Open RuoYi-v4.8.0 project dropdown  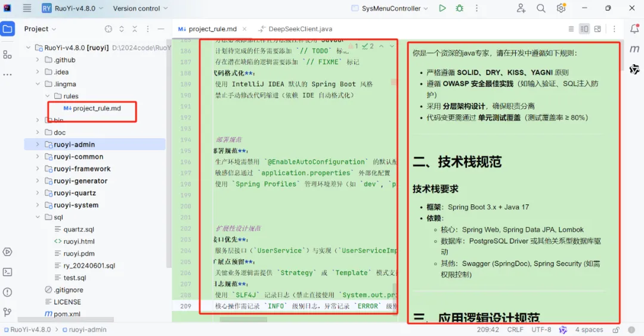[72, 8]
